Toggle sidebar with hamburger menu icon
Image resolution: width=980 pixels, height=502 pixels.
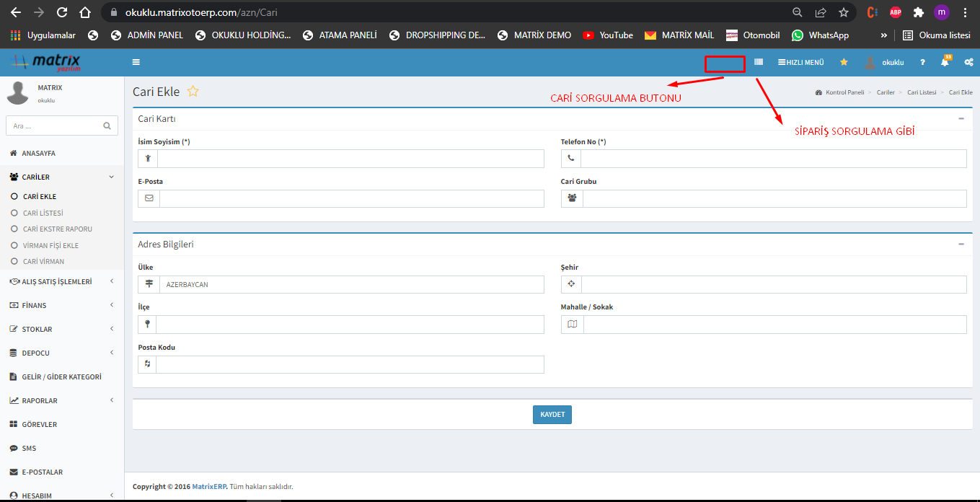point(136,63)
